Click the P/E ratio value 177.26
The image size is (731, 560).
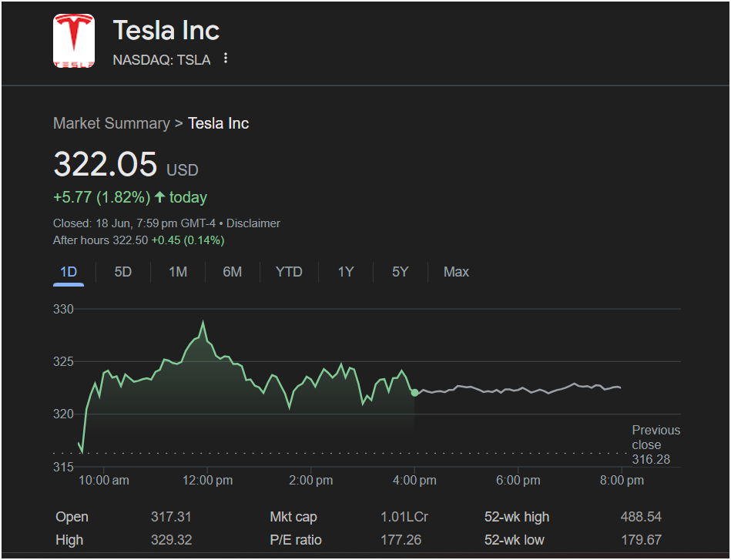point(401,540)
